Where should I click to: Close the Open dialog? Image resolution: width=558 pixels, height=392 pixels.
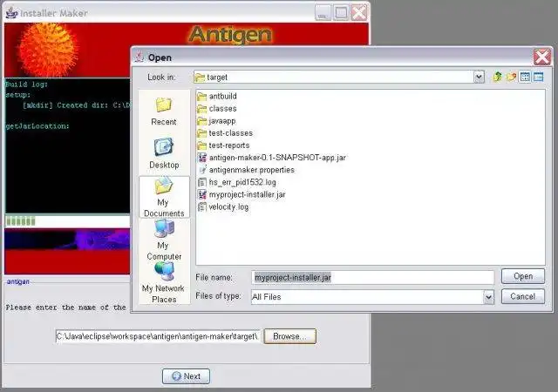pos(541,57)
